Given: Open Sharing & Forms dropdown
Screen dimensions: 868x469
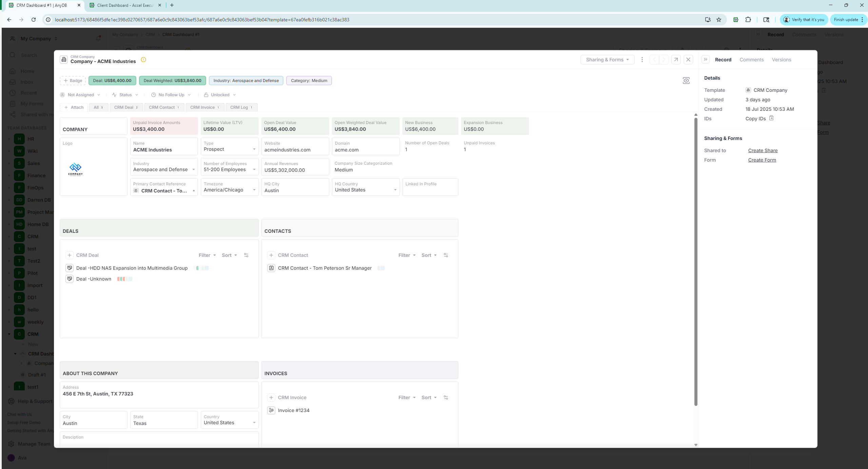Looking at the screenshot, I should coord(607,60).
